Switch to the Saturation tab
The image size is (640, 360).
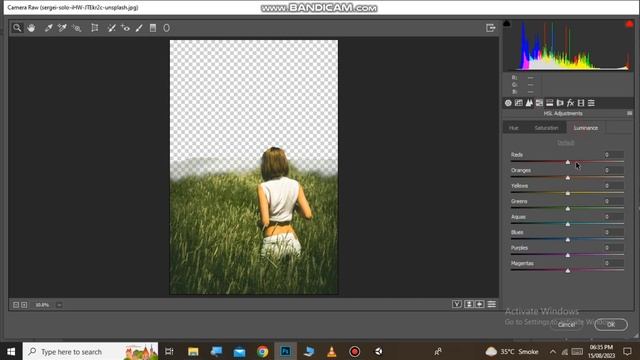tap(546, 128)
